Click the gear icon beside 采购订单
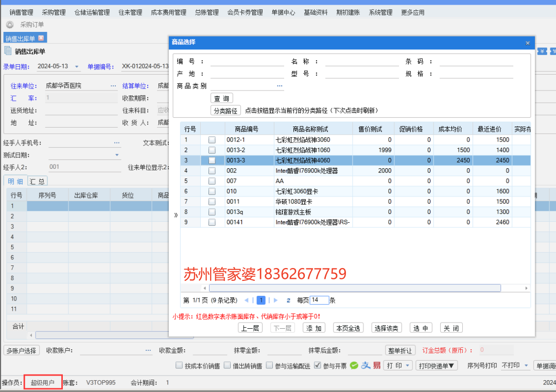Image resolution: width=556 pixels, height=392 pixels. coord(10,25)
